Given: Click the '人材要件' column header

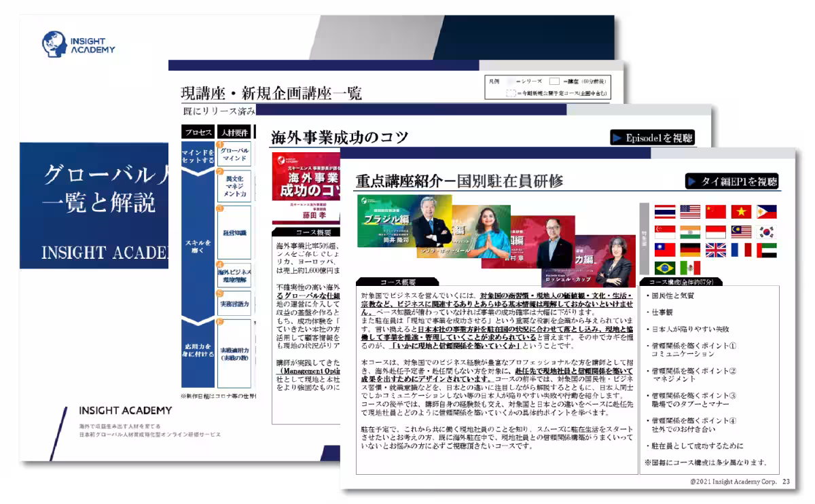Looking at the screenshot, I should [234, 131].
